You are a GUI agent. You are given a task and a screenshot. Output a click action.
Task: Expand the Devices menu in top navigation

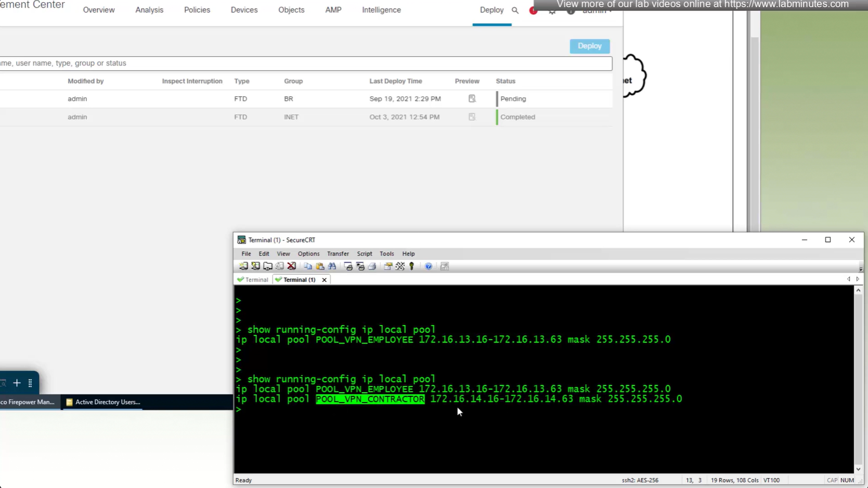click(x=244, y=10)
